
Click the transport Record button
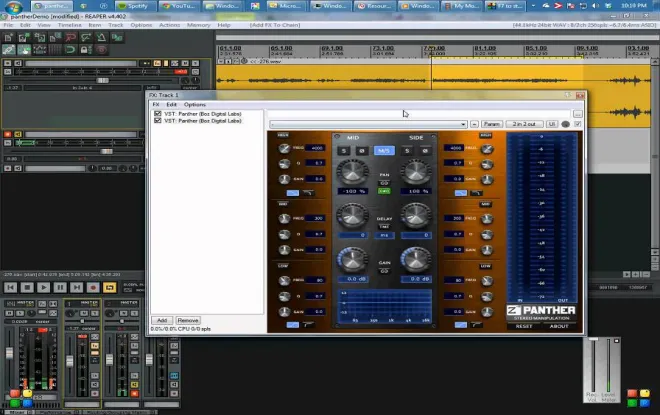click(93, 287)
